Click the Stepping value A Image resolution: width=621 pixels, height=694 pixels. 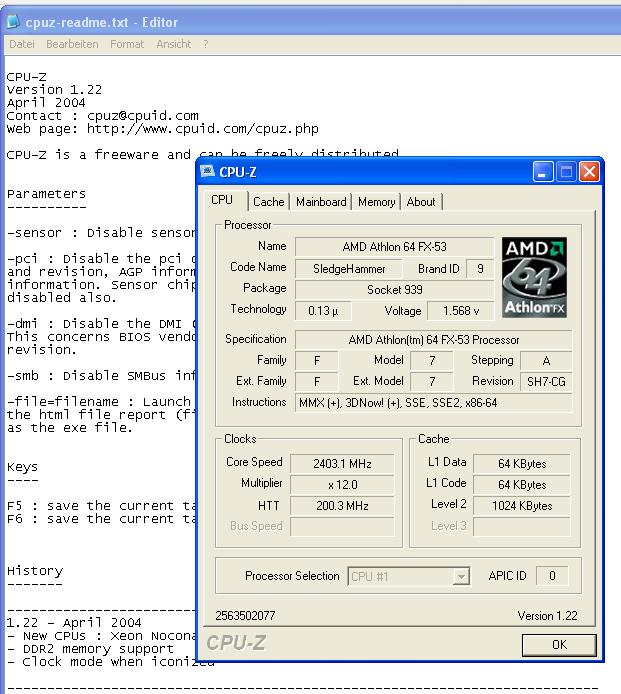[x=546, y=360]
